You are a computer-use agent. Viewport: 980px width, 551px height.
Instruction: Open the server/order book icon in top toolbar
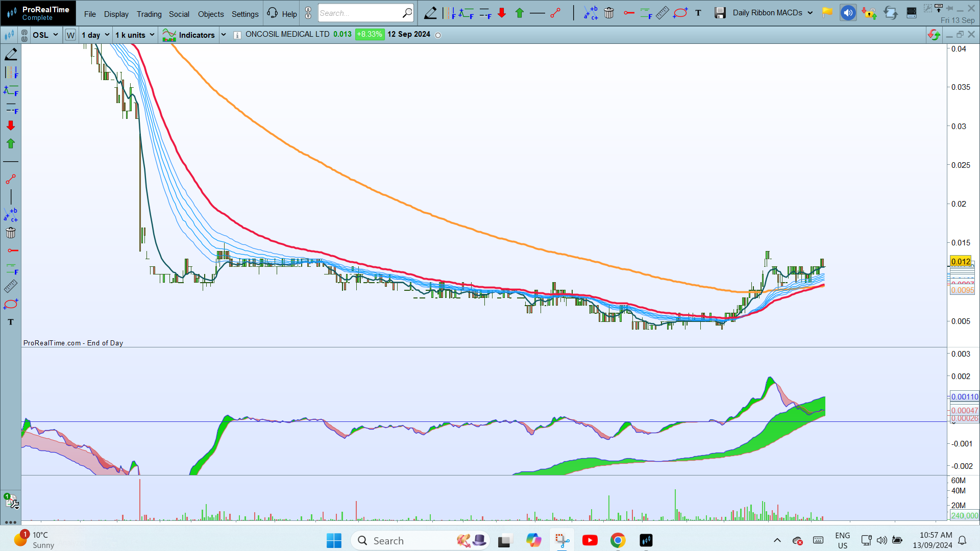(912, 13)
